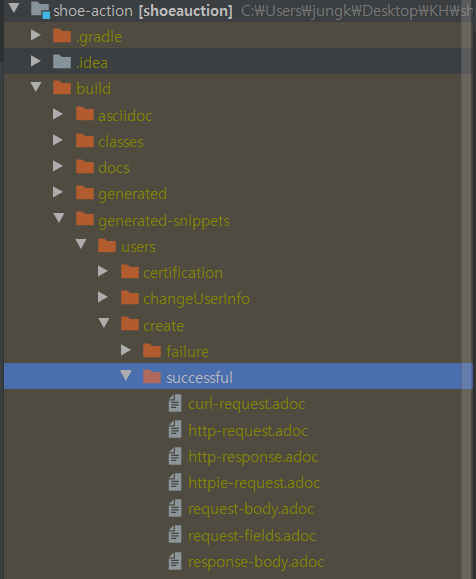476x579 pixels.
Task: Expand the asciidoc folder arrow
Action: point(58,114)
